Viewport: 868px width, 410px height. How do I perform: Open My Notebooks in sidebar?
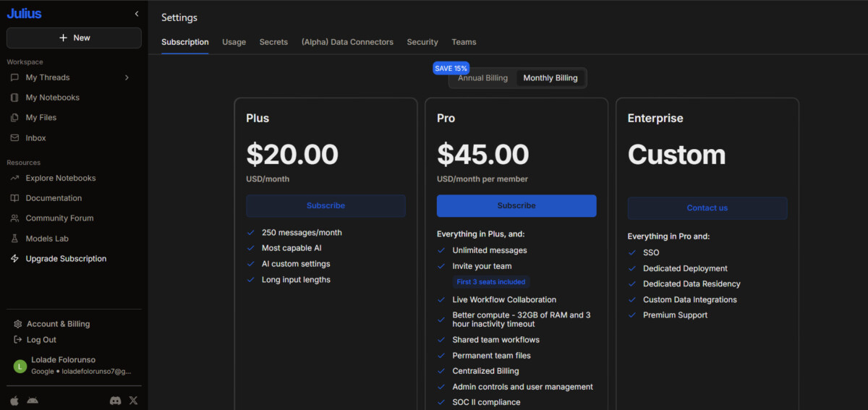coord(53,98)
